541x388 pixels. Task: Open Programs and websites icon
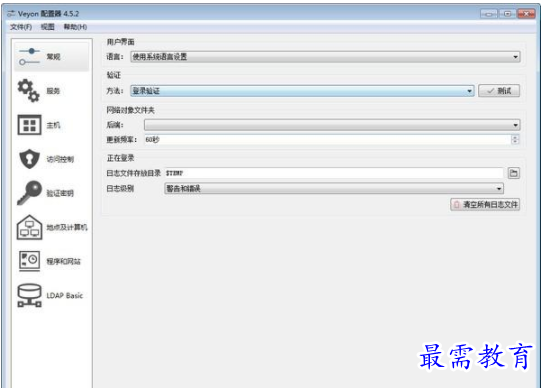29,261
